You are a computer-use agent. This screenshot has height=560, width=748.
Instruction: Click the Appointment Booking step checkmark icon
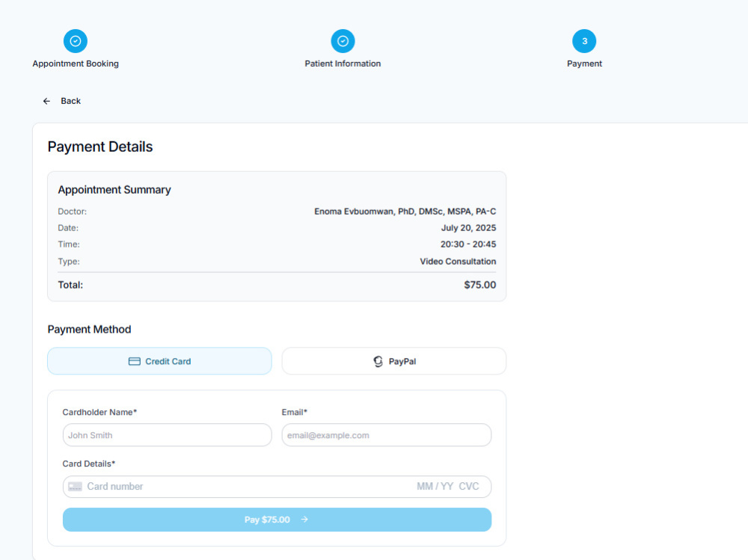coord(76,41)
